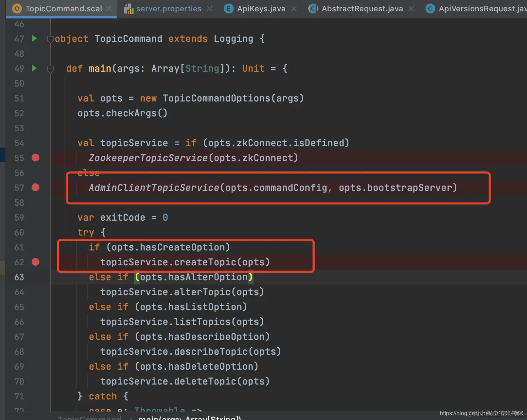The height and width of the screenshot is (420, 527).
Task: Click the Scala object icon on TopicCommand tab
Action: point(17,9)
